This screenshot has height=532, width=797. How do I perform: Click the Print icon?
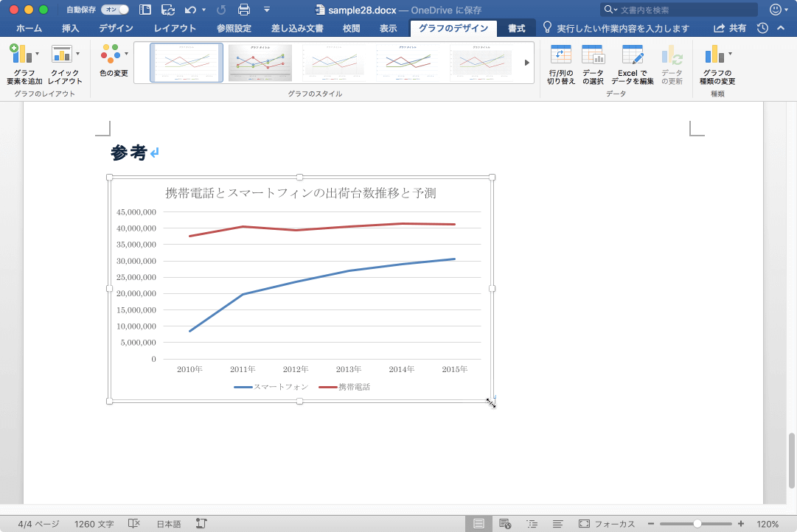[244, 10]
